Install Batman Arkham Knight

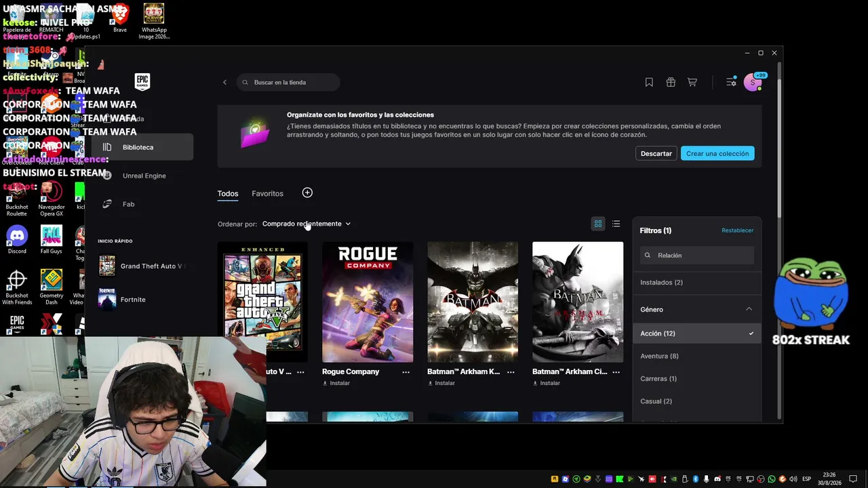(441, 384)
